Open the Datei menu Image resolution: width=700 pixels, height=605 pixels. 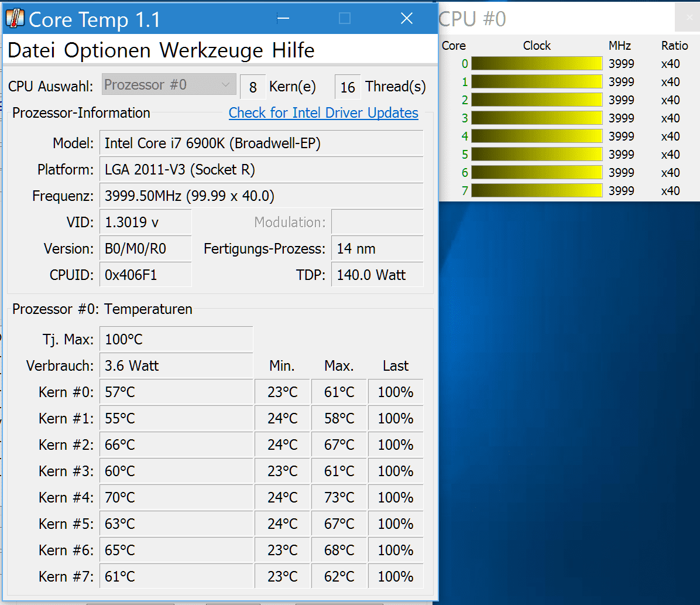[32, 50]
